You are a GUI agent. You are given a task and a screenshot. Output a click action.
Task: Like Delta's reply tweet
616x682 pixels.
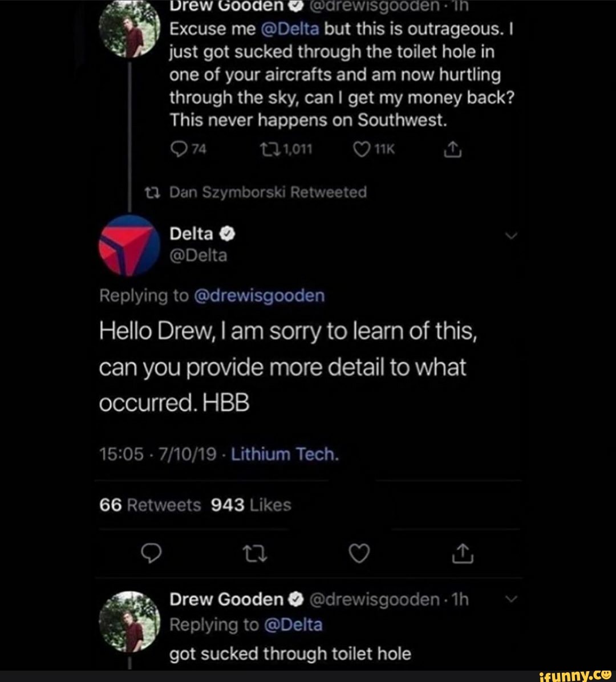360,553
